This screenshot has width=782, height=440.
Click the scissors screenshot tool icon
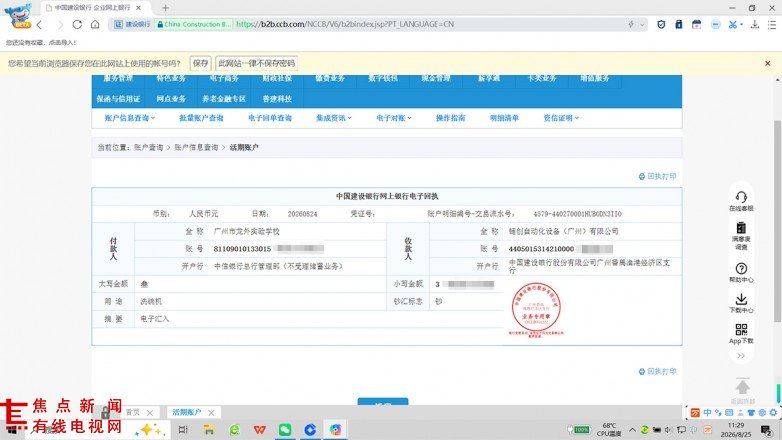click(732, 24)
